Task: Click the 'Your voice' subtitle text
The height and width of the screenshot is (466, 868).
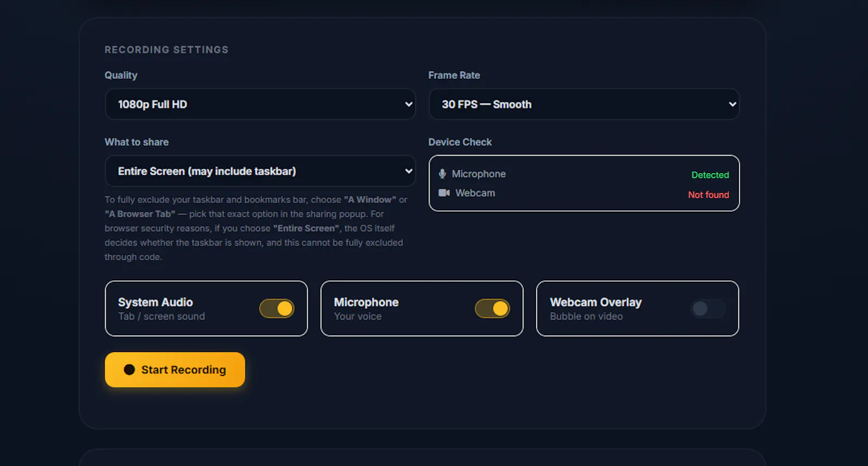Action: coord(358,316)
